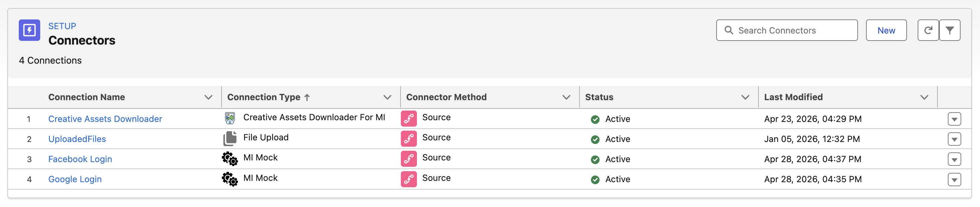Image resolution: width=980 pixels, height=207 pixels.
Task: Click the Connectors heading under Setup
Action: pyautogui.click(x=82, y=40)
